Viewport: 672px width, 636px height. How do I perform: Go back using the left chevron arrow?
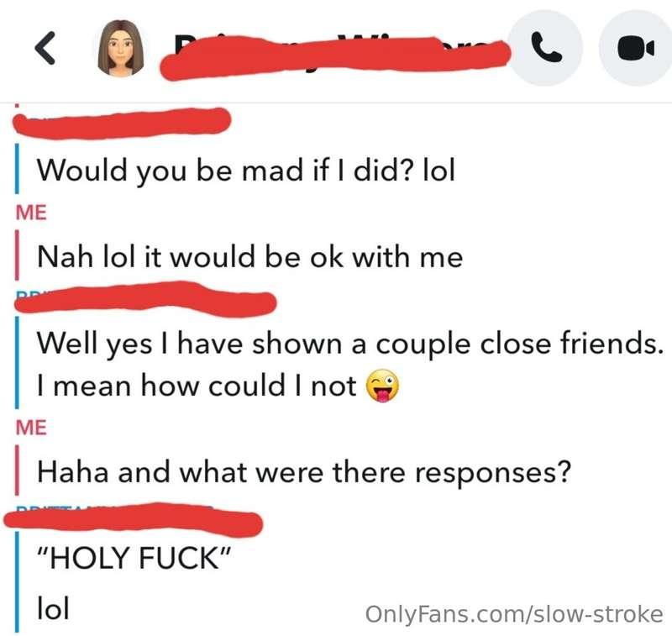45,48
